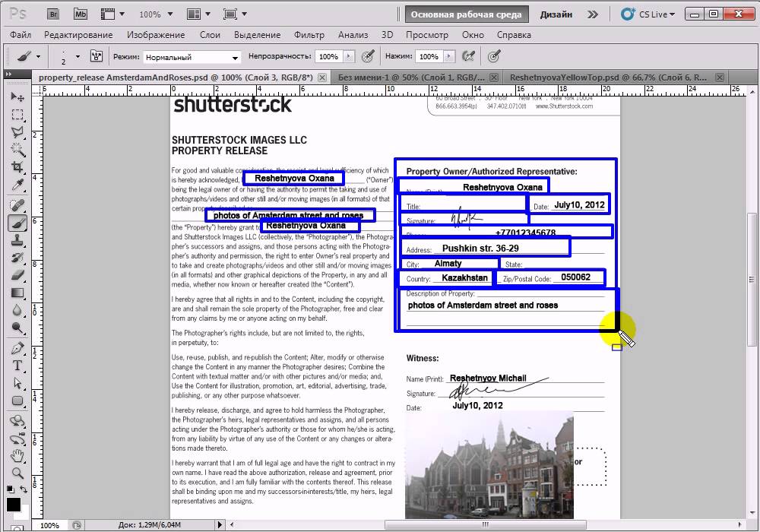Viewport: 760px width, 532px height.
Task: Toggle the Brush panel button
Action: 97,56
